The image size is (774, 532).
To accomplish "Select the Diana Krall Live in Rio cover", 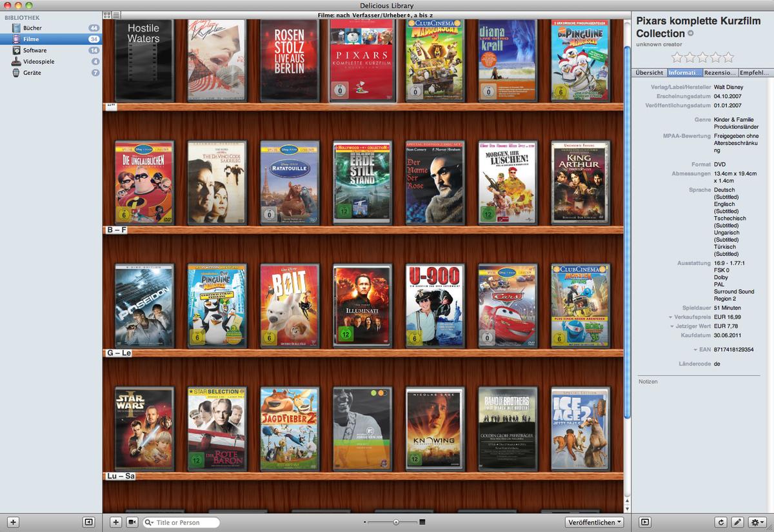I will (508, 60).
